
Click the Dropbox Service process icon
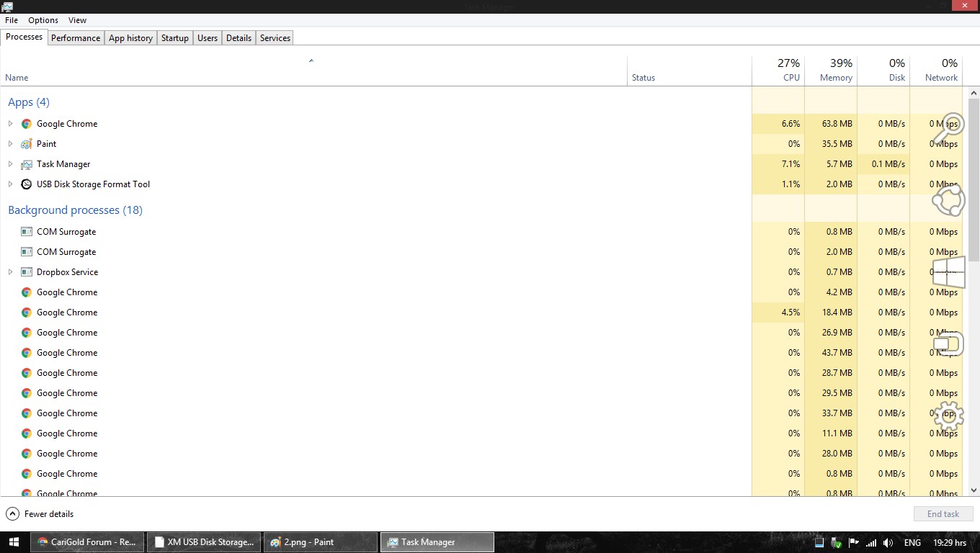pyautogui.click(x=27, y=272)
